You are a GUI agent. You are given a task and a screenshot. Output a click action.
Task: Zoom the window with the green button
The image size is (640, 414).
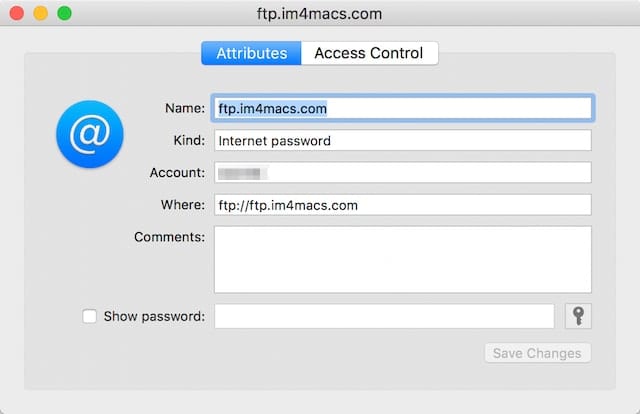tap(65, 14)
